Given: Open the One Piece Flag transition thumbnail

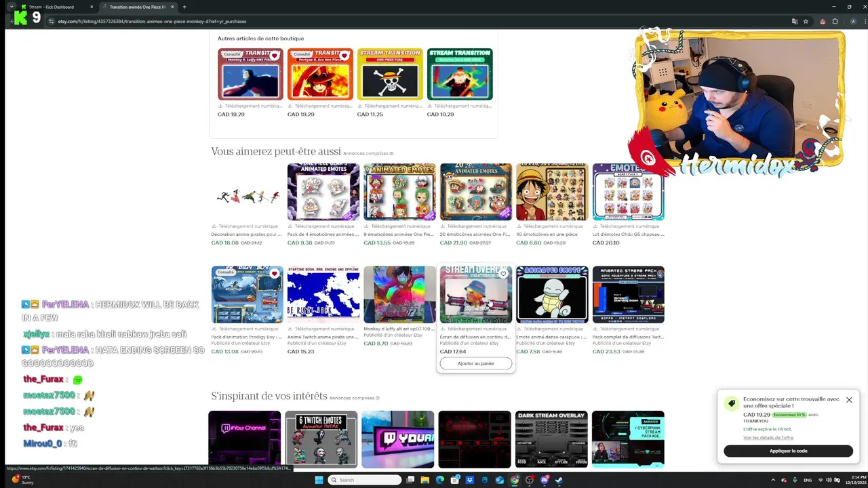Looking at the screenshot, I should (390, 74).
